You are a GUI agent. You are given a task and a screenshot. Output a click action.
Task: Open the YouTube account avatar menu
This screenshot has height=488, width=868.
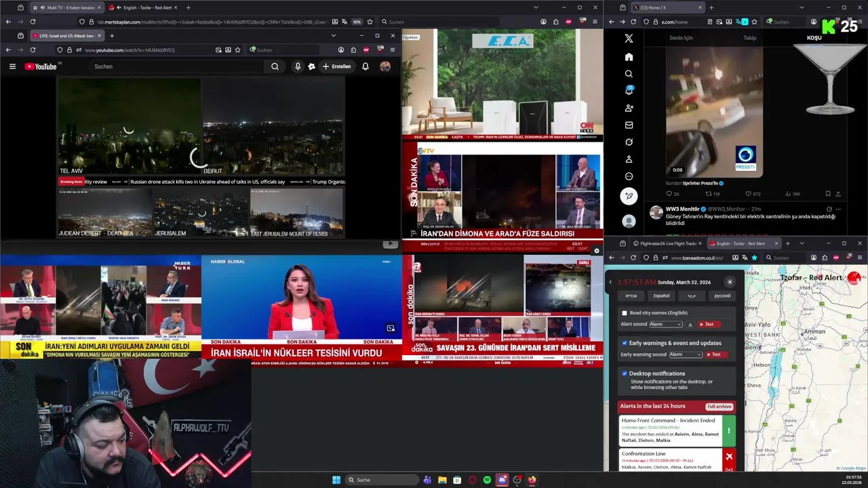coord(385,66)
